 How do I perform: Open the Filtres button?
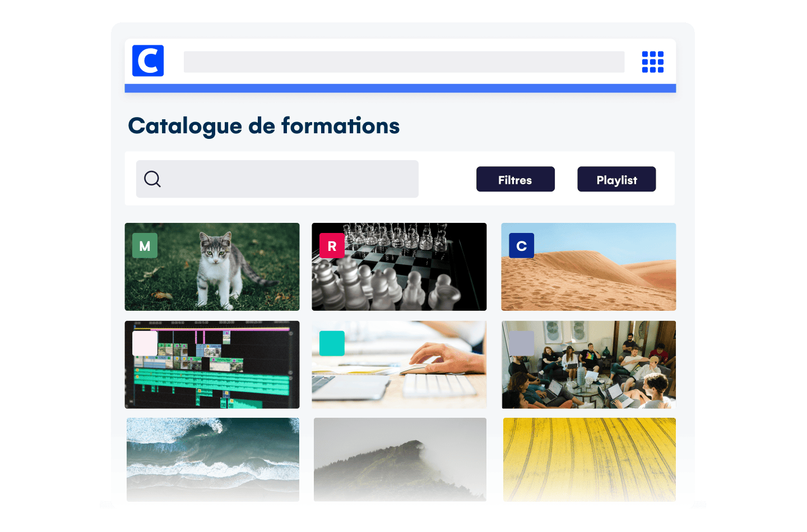516,179
